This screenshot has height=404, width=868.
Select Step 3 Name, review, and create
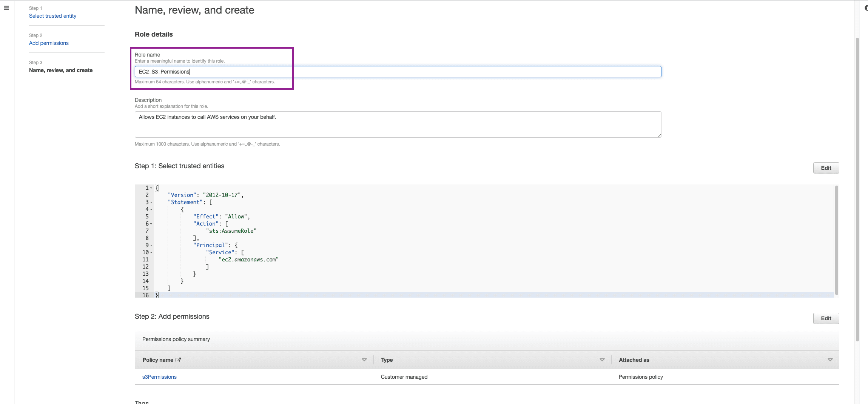point(61,70)
